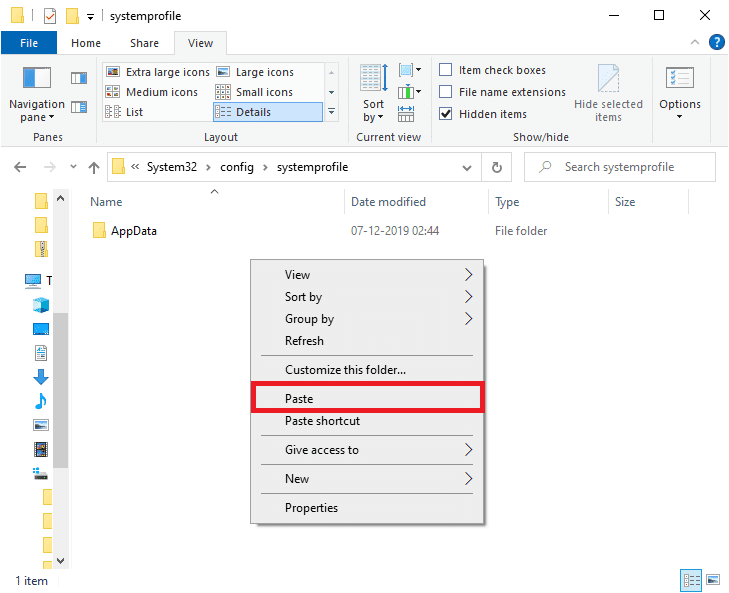The height and width of the screenshot is (593, 729).
Task: Switch to large thumbnails view in status bar
Action: click(x=712, y=580)
